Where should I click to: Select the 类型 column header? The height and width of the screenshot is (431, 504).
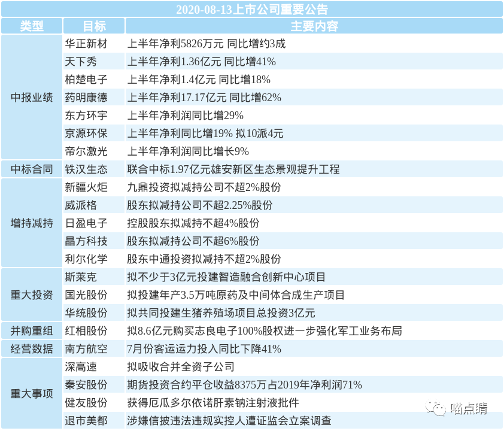32,26
